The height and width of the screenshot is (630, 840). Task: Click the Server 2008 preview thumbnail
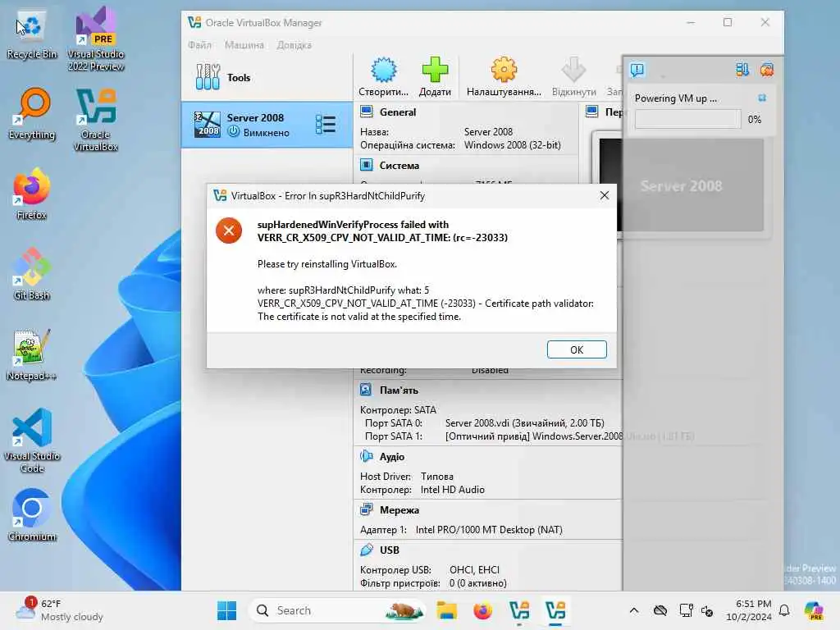(x=681, y=185)
